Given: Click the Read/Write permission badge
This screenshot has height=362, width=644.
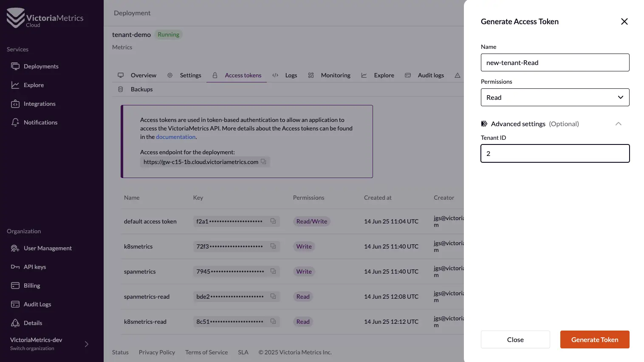Looking at the screenshot, I should (312, 221).
